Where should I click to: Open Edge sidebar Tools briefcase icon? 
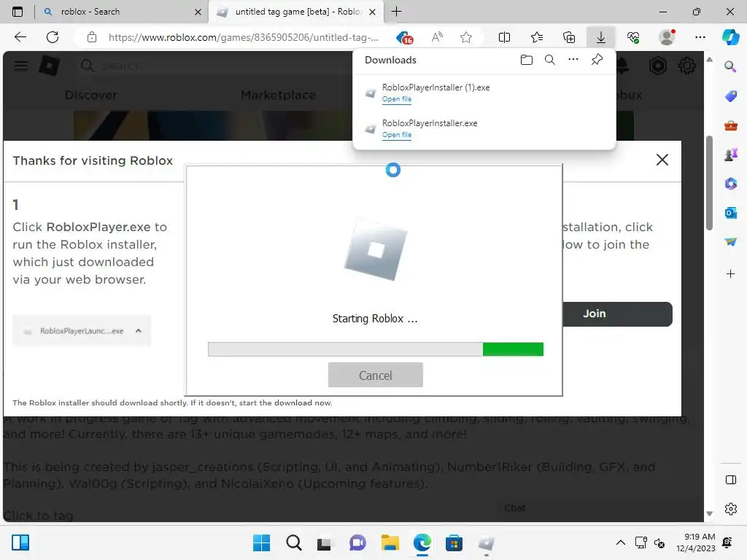(x=730, y=125)
